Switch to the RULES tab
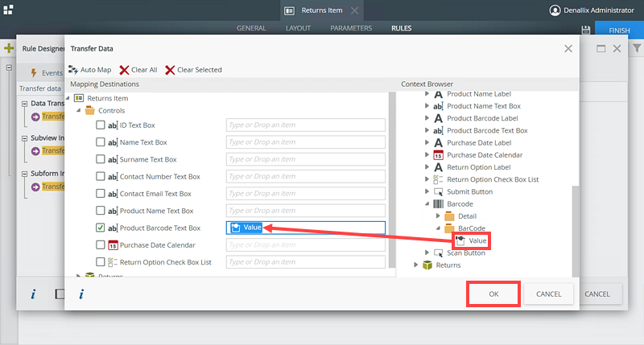644x345 pixels. [401, 28]
